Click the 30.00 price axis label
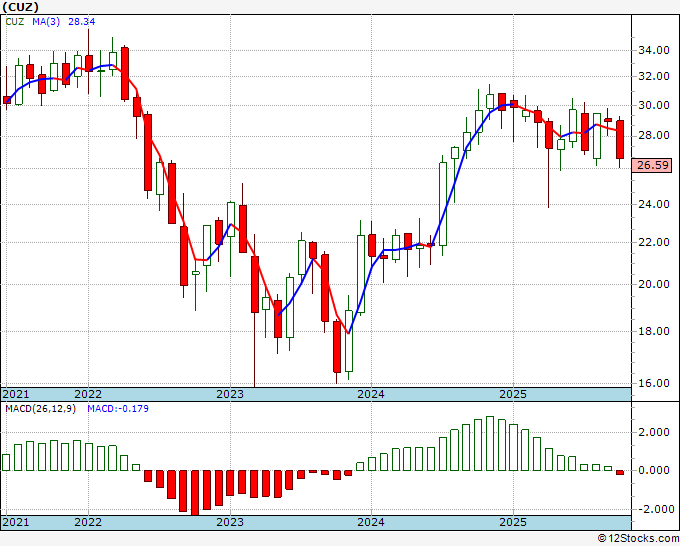The image size is (680, 546). (654, 105)
